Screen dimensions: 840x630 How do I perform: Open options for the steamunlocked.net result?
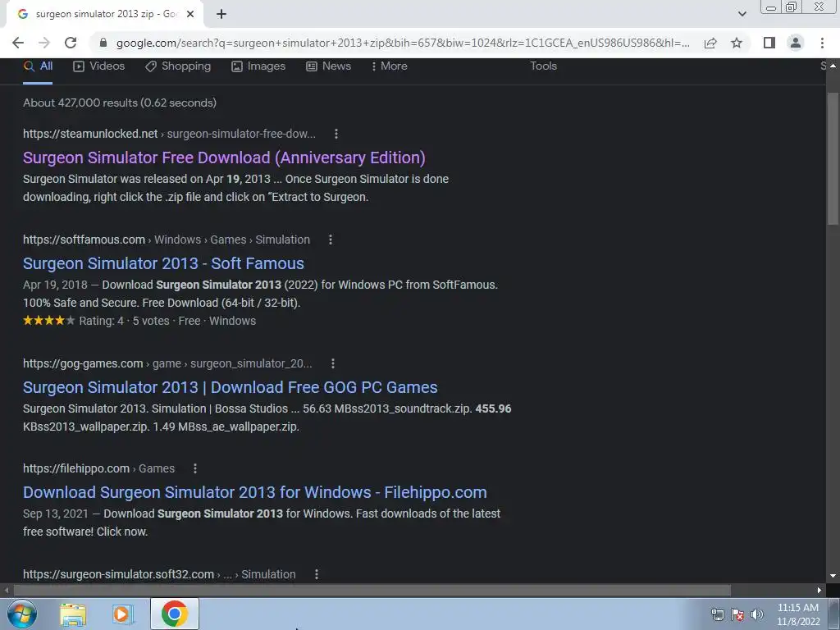[x=336, y=134]
